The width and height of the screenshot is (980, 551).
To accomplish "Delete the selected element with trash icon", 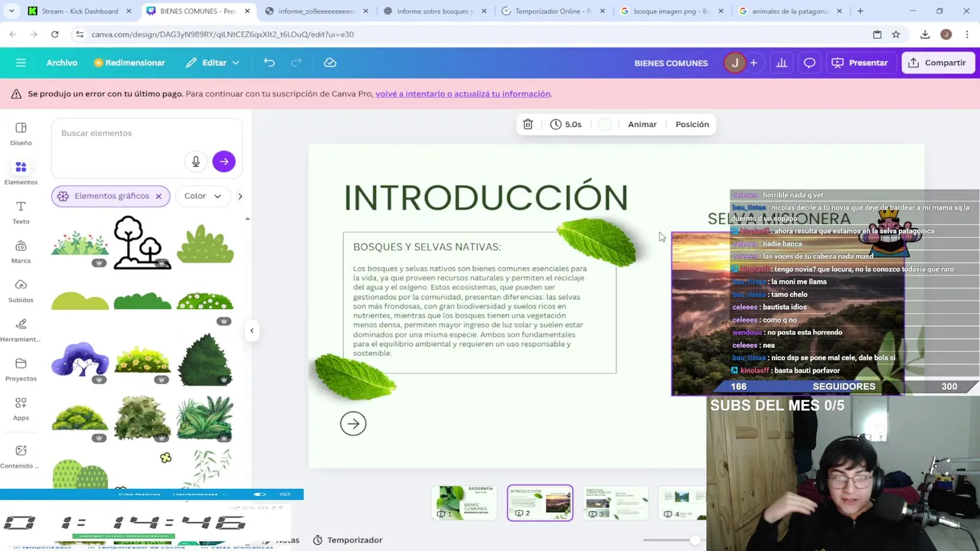I will click(528, 124).
